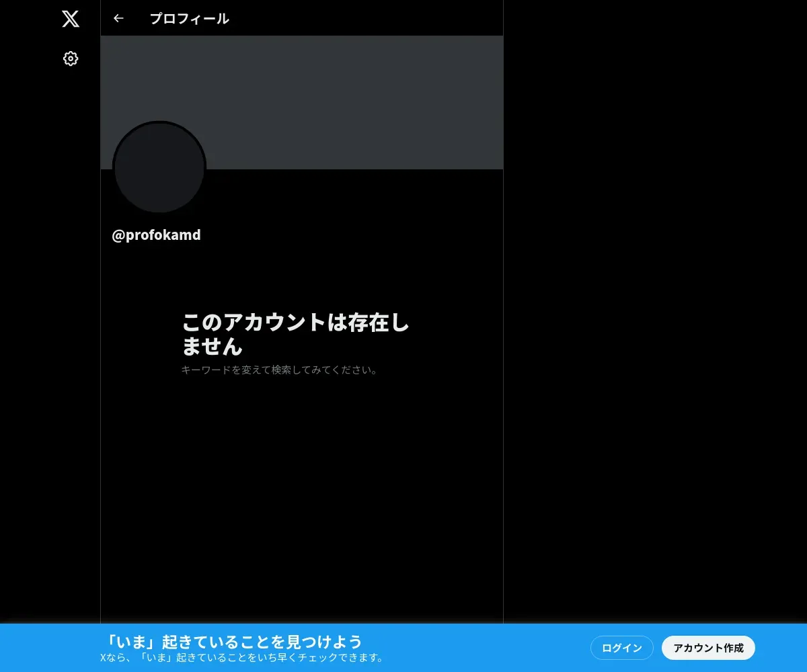Click the キーワードを変えて検索してみてください text
Screen dimensions: 807x672
click(x=279, y=370)
